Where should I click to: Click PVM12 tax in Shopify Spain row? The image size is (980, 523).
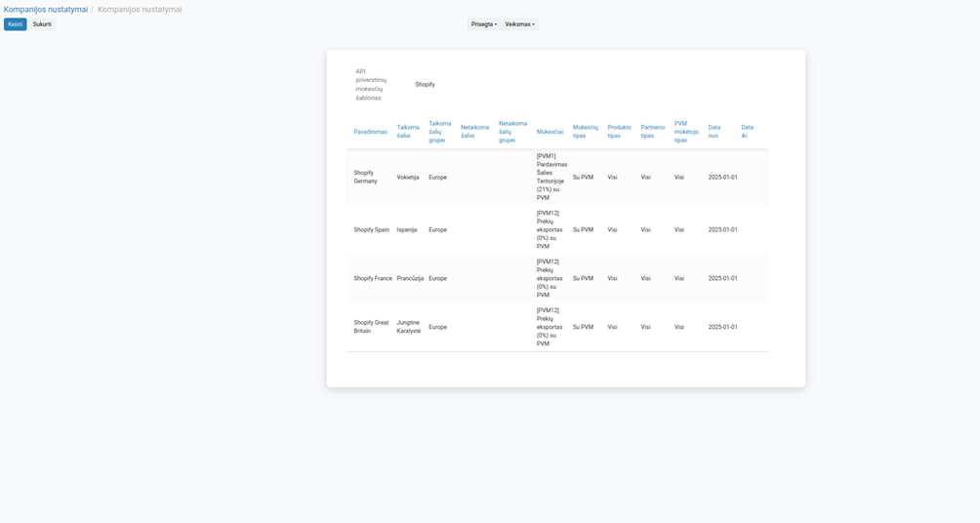[x=550, y=230]
